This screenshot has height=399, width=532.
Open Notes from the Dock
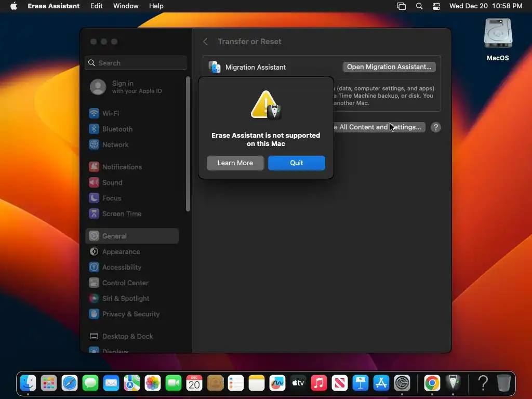(257, 383)
